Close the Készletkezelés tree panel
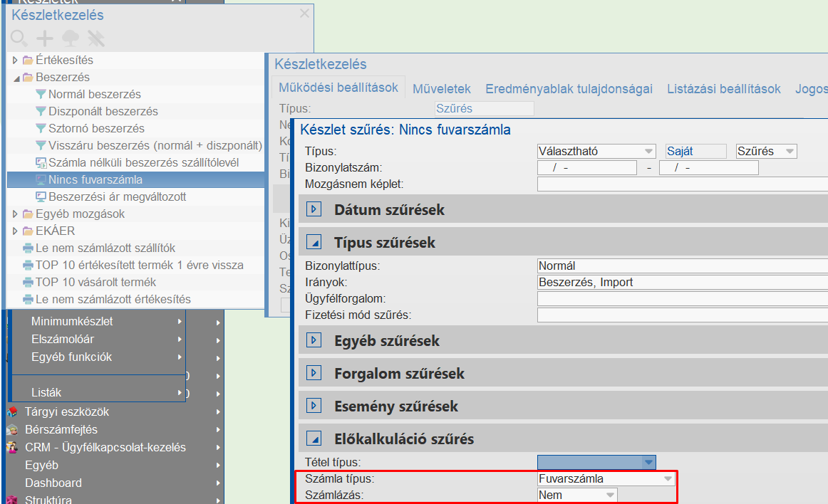 pyautogui.click(x=304, y=14)
